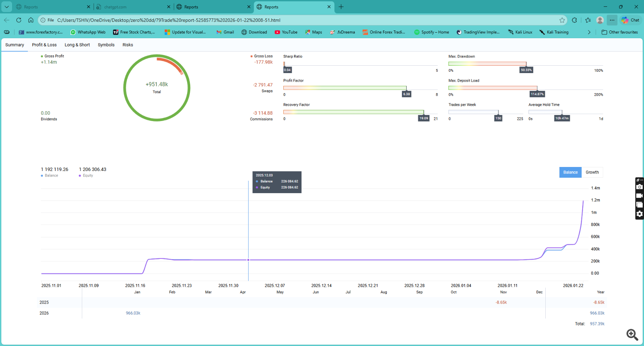The width and height of the screenshot is (644, 346).
Task: Toggle the Equity series in chart legend
Action: (x=87, y=176)
